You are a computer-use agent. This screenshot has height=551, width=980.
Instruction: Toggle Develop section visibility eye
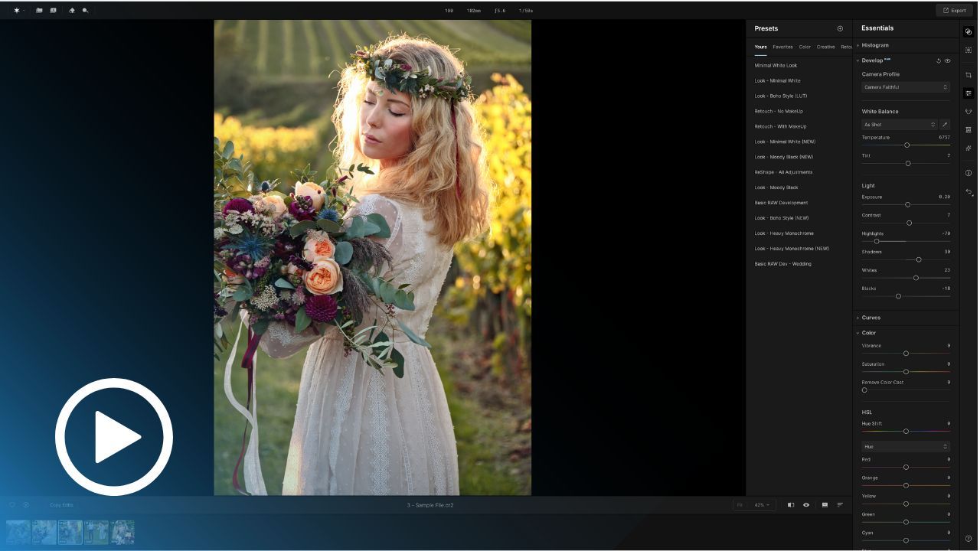948,60
